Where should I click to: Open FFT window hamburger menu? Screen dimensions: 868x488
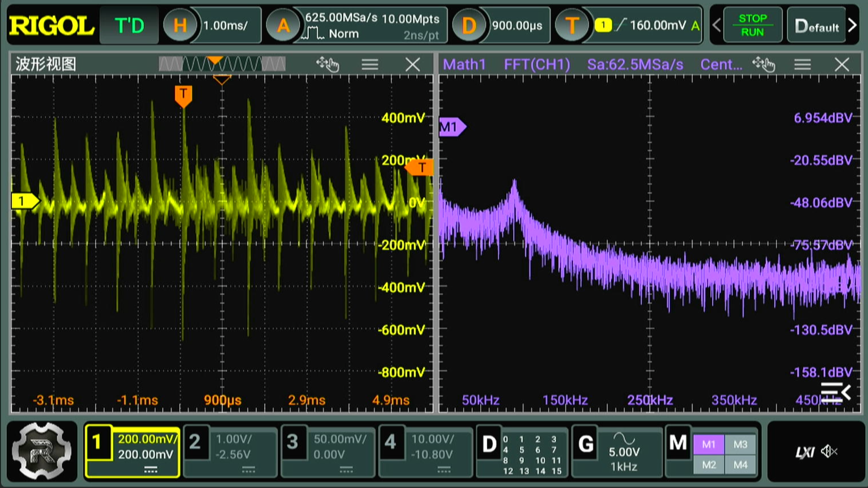(x=802, y=64)
